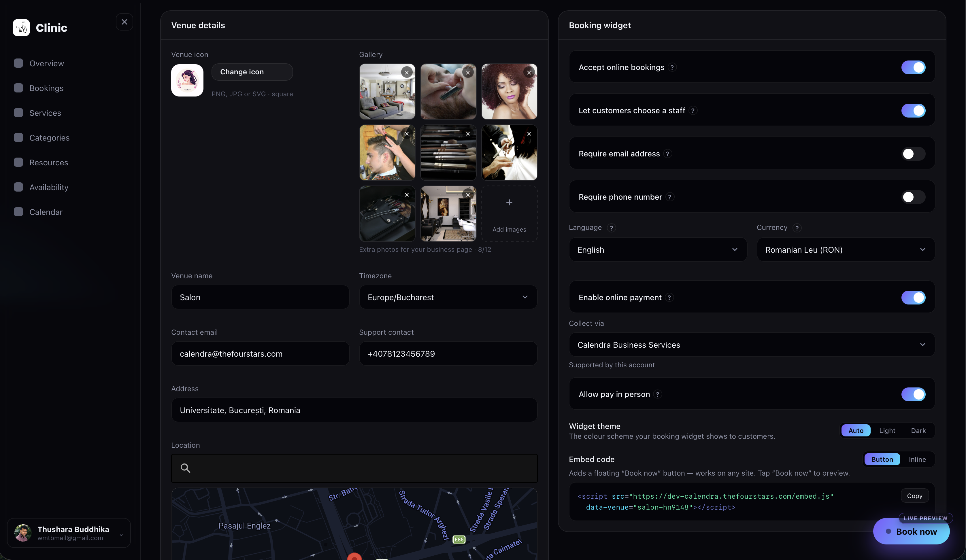Viewport: 966px width, 560px height.
Task: Remove the living room gallery photo
Action: click(407, 72)
